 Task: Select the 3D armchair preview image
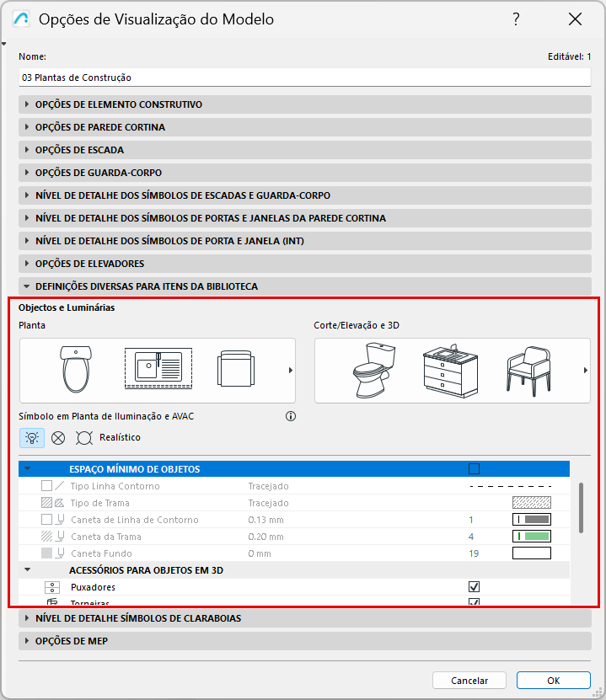tap(528, 371)
